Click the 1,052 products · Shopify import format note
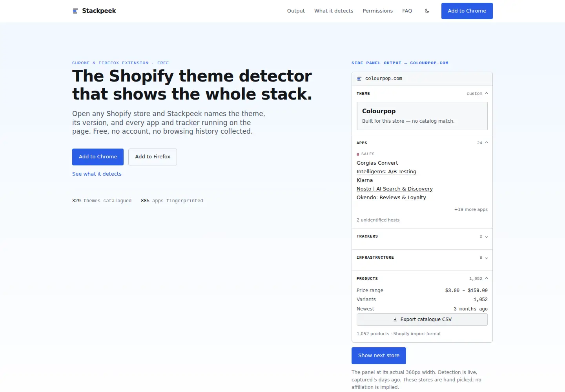This screenshot has height=392, width=565. coord(399,334)
